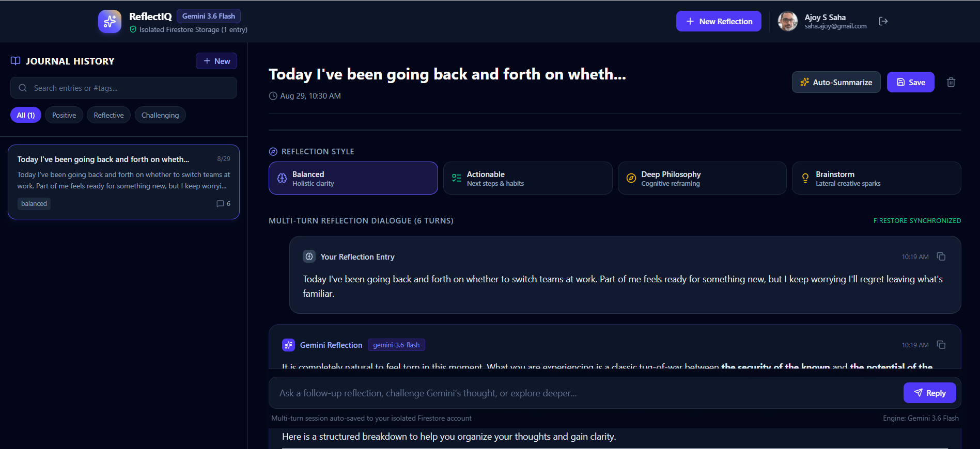Click the logout icon next to profile
Image resolution: width=980 pixels, height=449 pixels.
(883, 21)
